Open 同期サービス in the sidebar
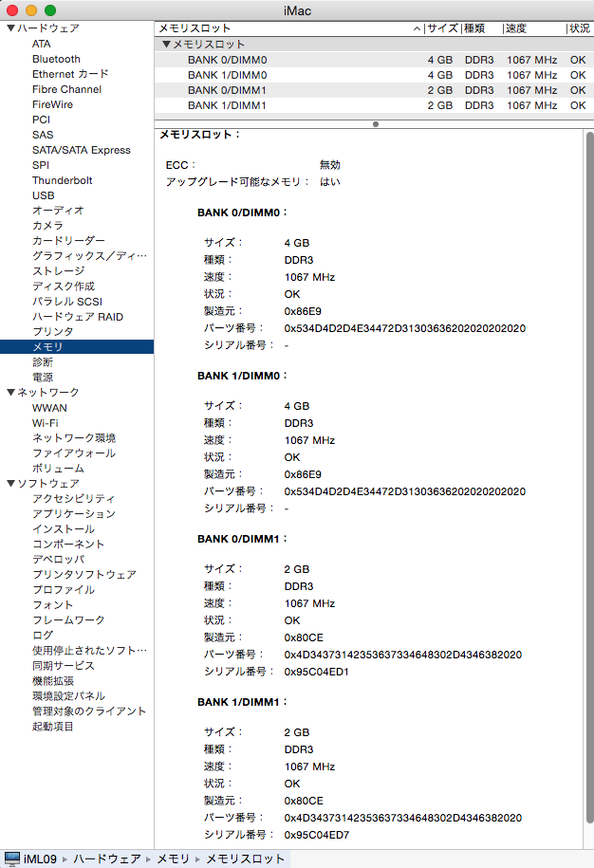The image size is (594, 868). click(64, 665)
